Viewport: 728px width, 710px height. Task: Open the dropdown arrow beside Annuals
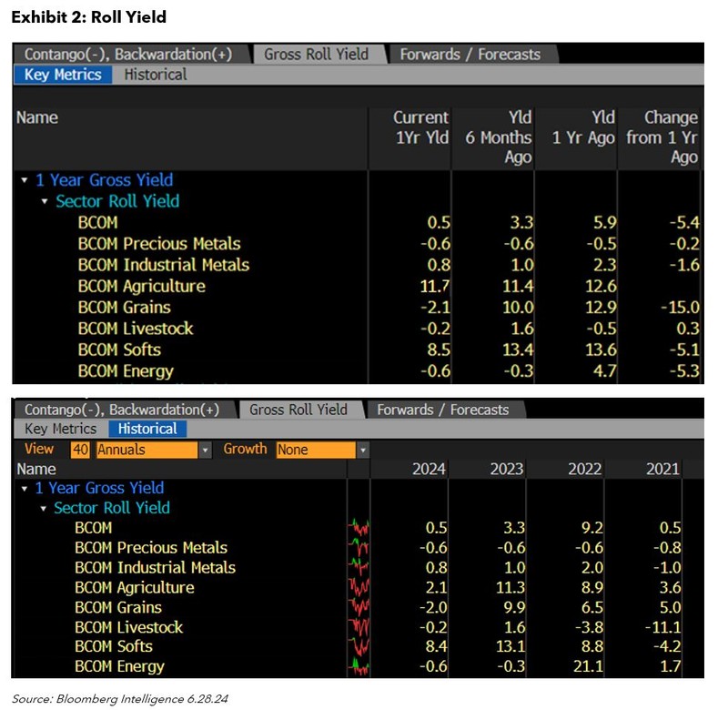(206, 450)
